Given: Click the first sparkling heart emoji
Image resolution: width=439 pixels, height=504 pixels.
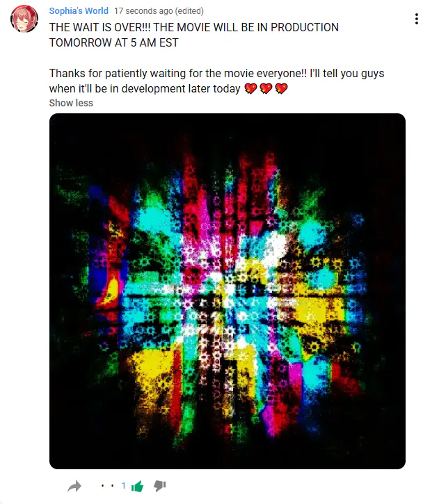Looking at the screenshot, I should (250, 88).
